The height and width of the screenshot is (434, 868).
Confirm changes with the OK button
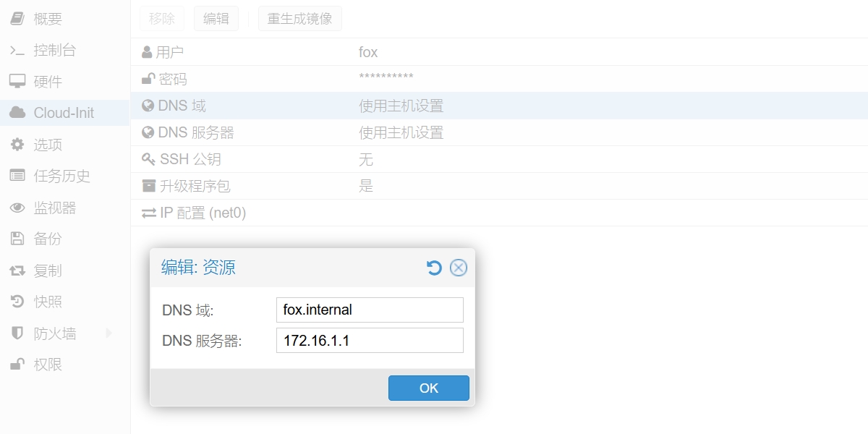[428, 388]
